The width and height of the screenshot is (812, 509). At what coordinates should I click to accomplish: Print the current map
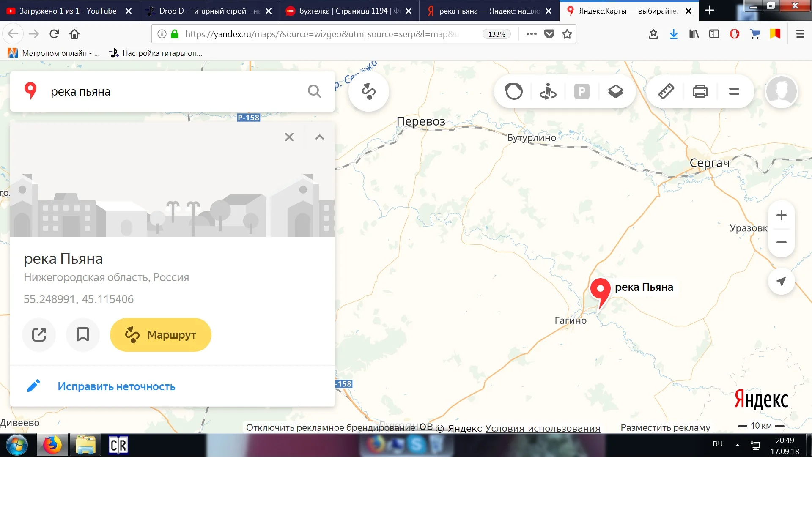click(x=701, y=91)
